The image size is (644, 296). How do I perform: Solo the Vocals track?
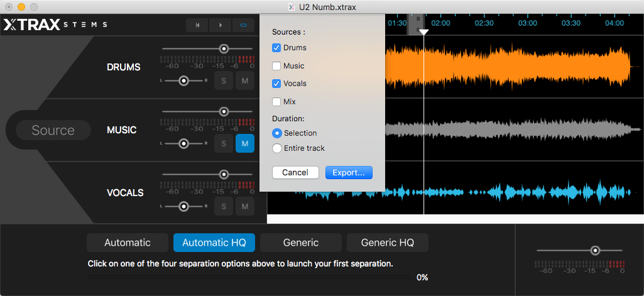224,206
